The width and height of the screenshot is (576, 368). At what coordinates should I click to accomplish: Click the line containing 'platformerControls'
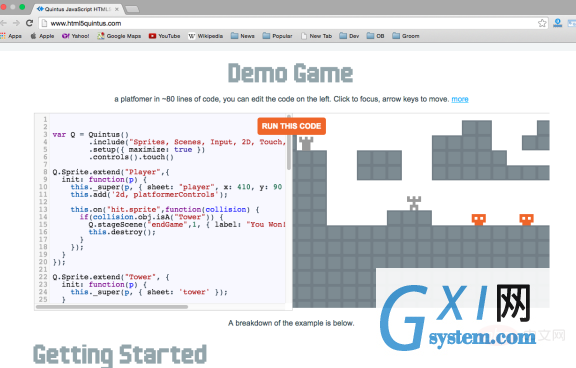[x=149, y=195]
